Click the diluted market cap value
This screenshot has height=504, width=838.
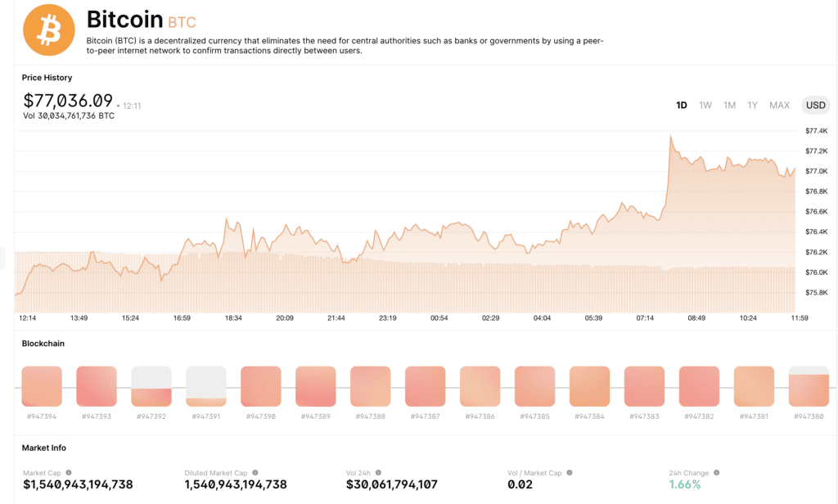[x=236, y=484]
